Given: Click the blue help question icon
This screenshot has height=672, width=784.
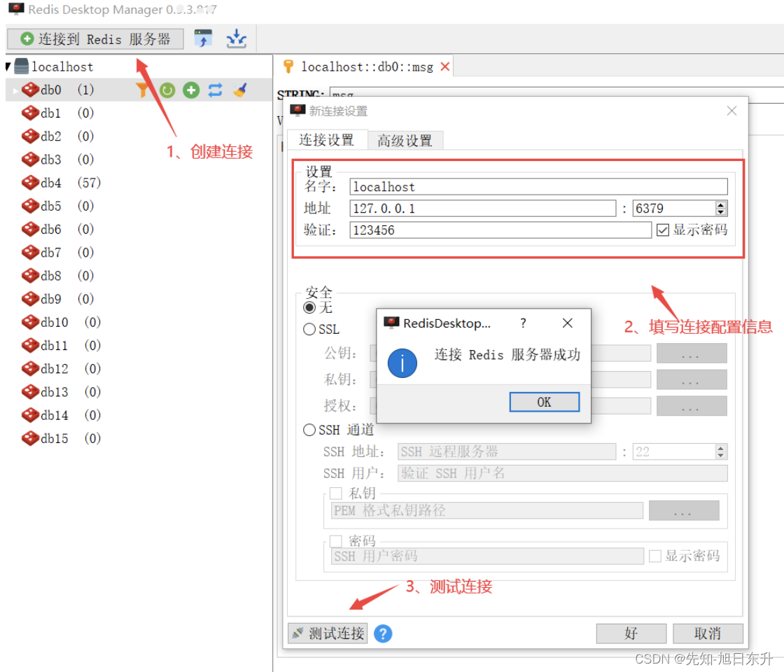Looking at the screenshot, I should (383, 633).
